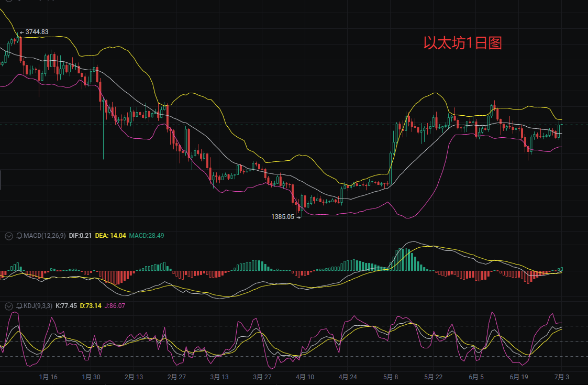588x385 pixels.
Task: Click the MACD alert bell icon
Action: pyautogui.click(x=19, y=236)
